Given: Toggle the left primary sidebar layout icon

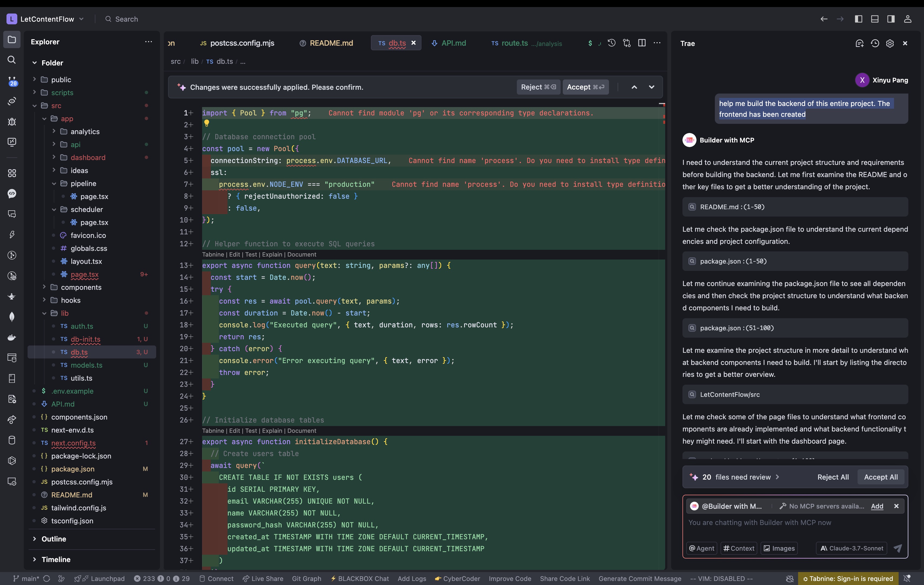Looking at the screenshot, I should 859,19.
